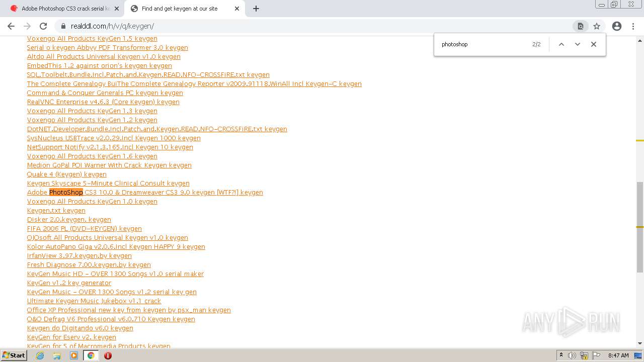Grab the vertical scrollbar thumb
Screen dimensions: 644x362
coord(640,227)
